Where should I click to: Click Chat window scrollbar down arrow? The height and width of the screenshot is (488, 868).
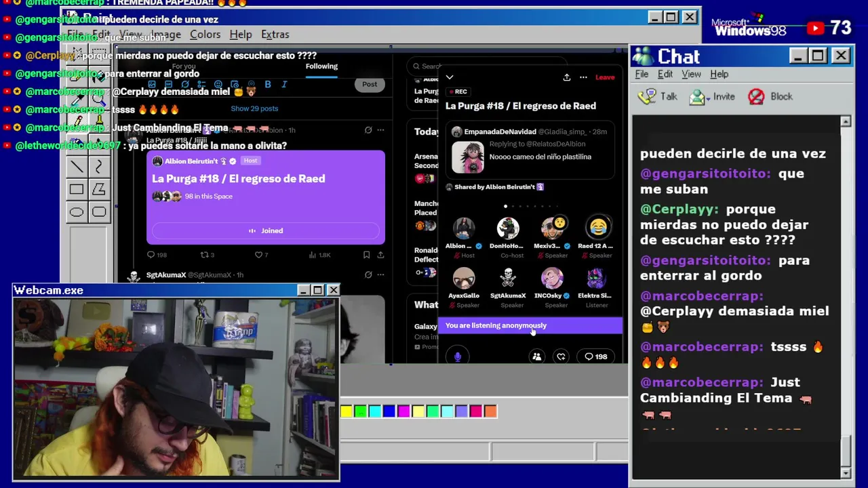pos(845,472)
